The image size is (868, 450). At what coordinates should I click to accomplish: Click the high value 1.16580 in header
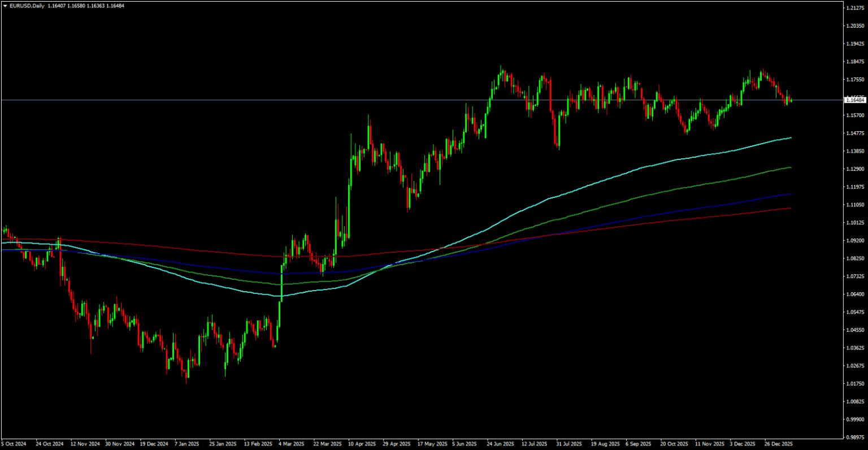(75, 6)
